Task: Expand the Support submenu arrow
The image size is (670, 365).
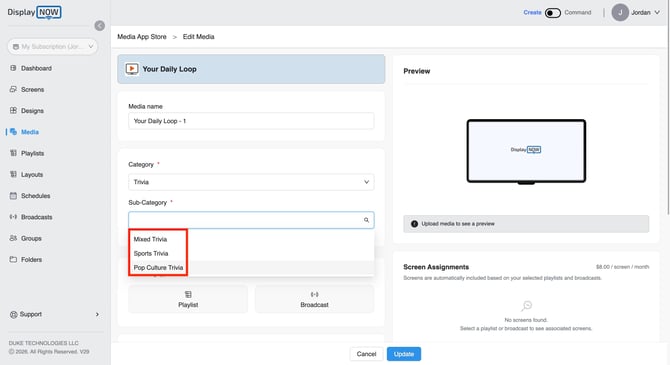Action: [x=97, y=314]
